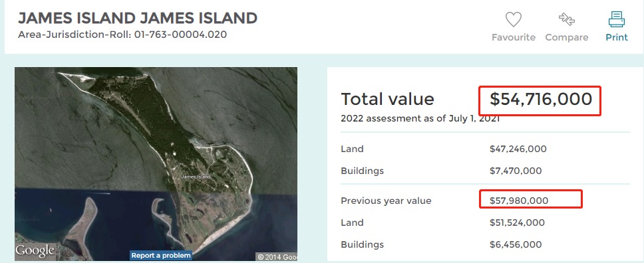This screenshot has width=644, height=263.
Task: Click the $54,716,000 total value
Action: point(541,100)
